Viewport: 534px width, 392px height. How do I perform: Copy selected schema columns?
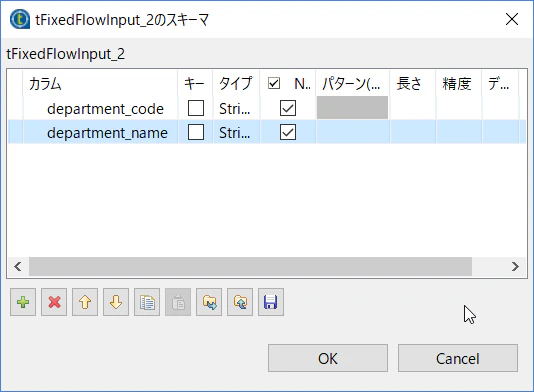(x=147, y=302)
